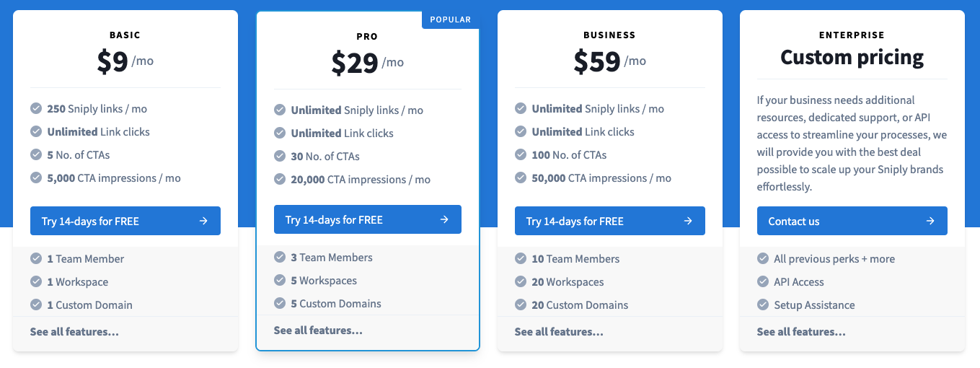This screenshot has height=368, width=980.
Task: Click checkmark next to 5 Workspaces
Action: (x=280, y=281)
